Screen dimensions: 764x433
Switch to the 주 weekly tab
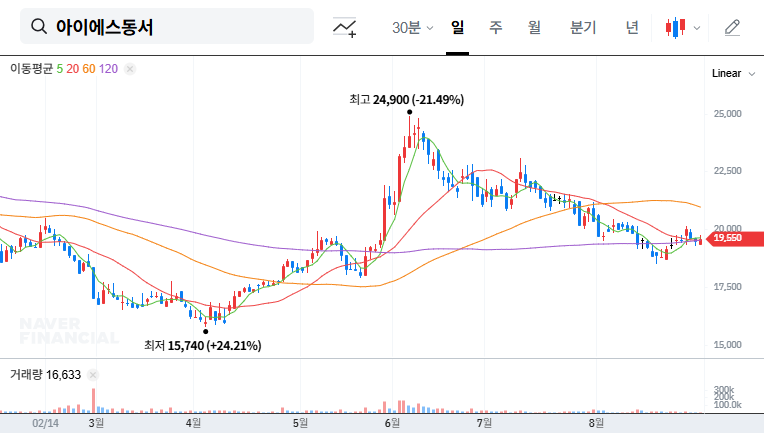click(x=496, y=27)
